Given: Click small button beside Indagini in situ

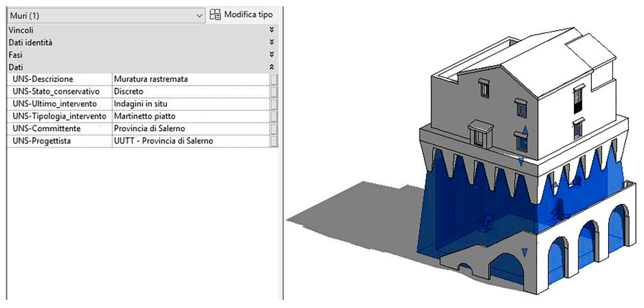Looking at the screenshot, I should tap(274, 104).
